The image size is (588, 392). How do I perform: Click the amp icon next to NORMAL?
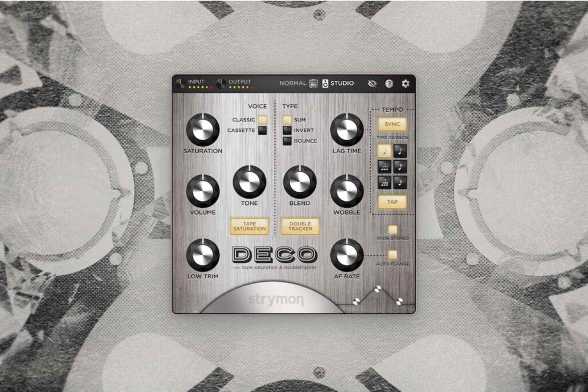coord(314,83)
